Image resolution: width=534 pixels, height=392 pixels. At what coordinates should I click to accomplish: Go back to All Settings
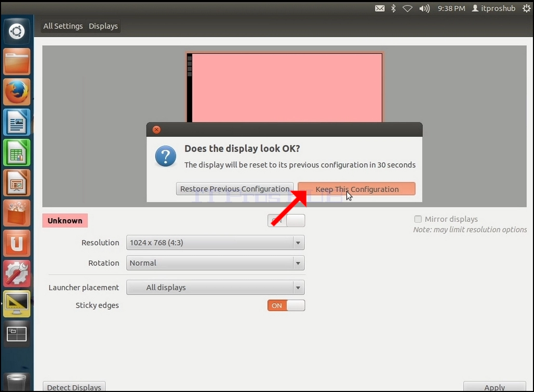coord(63,26)
